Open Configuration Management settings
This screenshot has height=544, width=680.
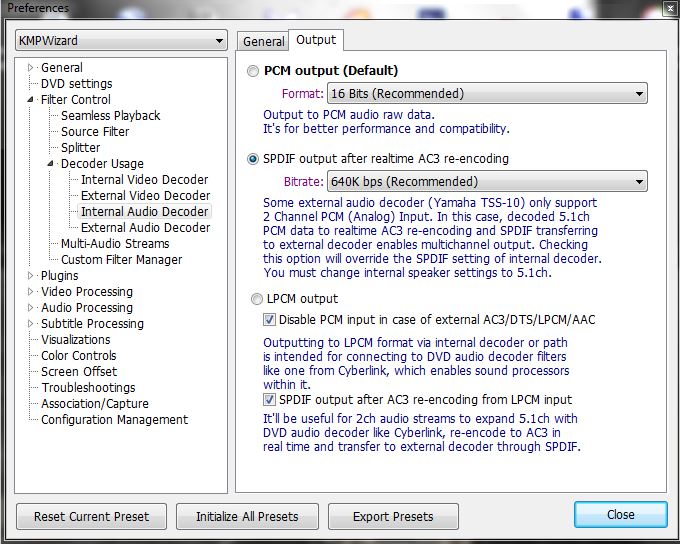114,420
